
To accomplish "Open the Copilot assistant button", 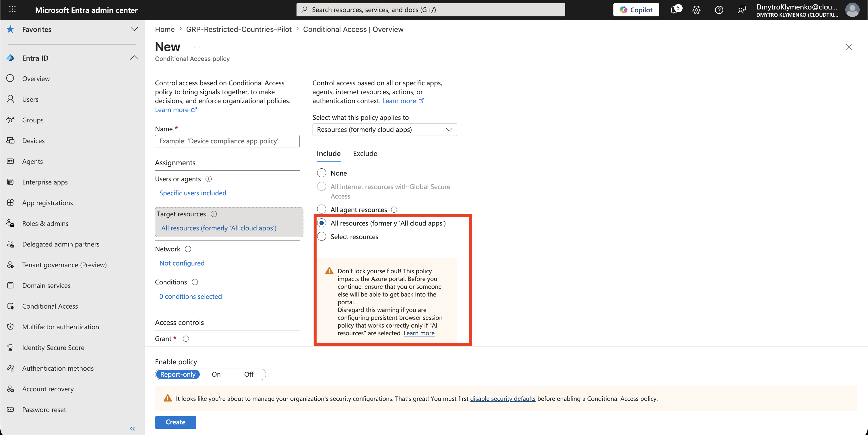I will click(636, 10).
